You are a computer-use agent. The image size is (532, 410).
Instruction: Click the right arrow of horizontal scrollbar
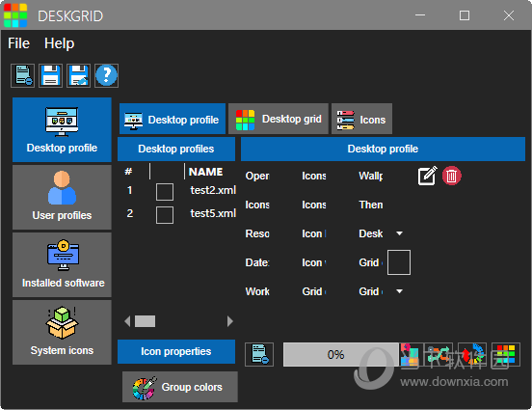point(230,321)
